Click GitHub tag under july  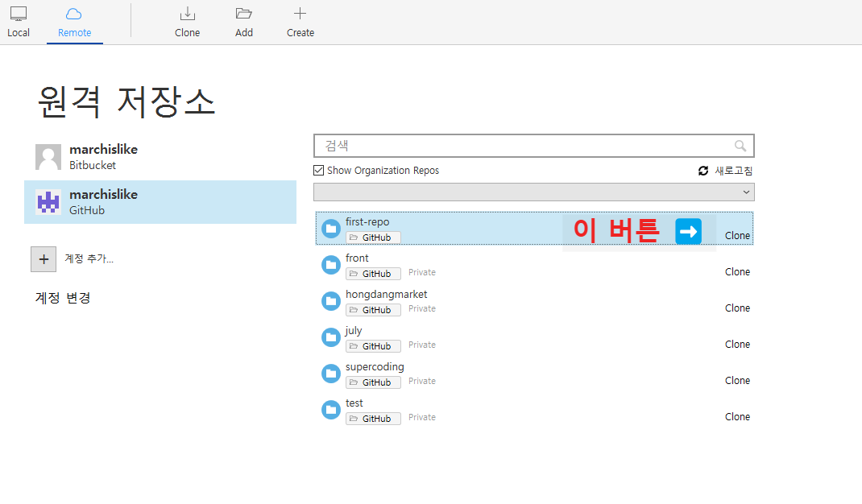click(373, 346)
